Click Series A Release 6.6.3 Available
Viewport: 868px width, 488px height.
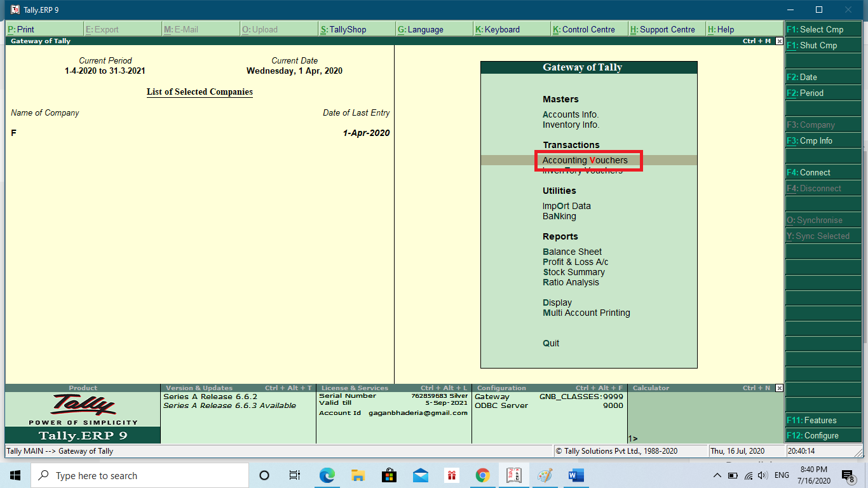coord(229,405)
